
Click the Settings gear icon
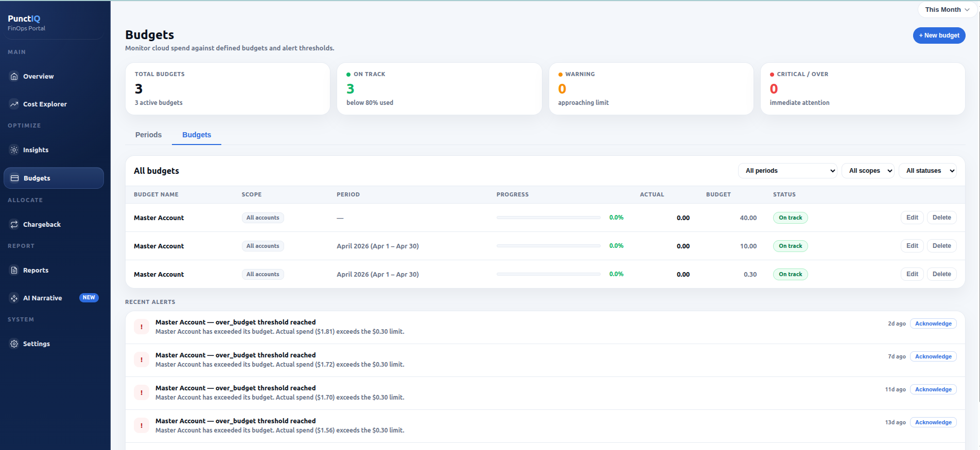pos(14,344)
